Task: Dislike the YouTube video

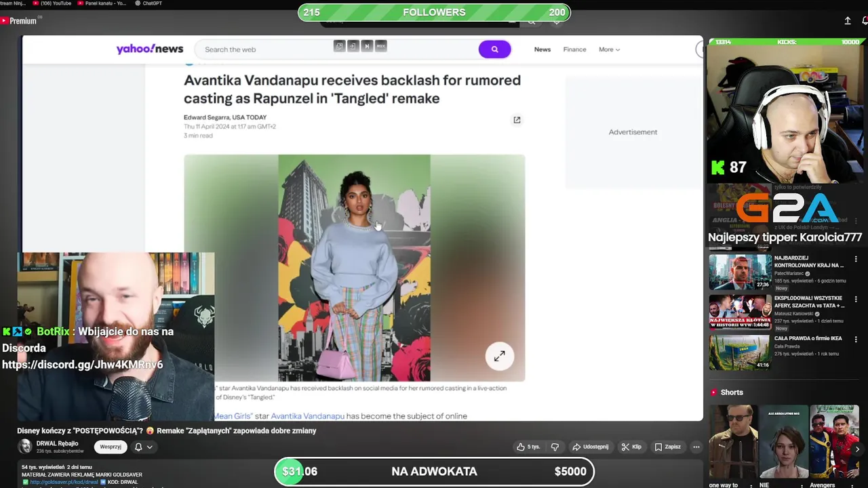Action: coord(555,447)
